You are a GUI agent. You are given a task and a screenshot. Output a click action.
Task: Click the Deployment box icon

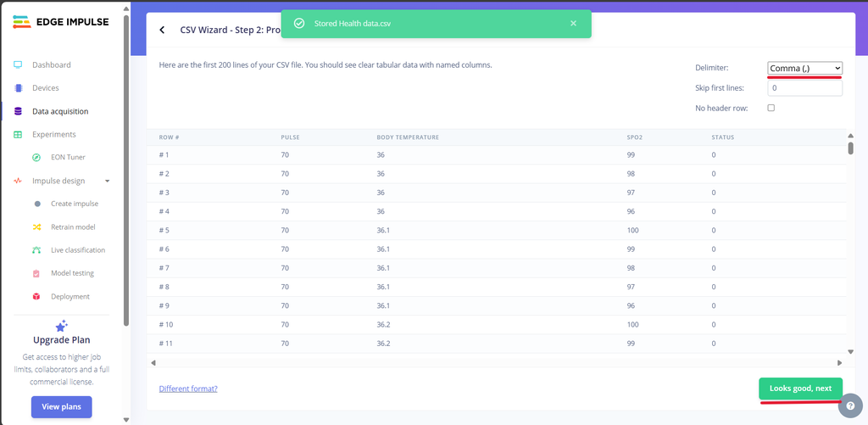pyautogui.click(x=36, y=296)
